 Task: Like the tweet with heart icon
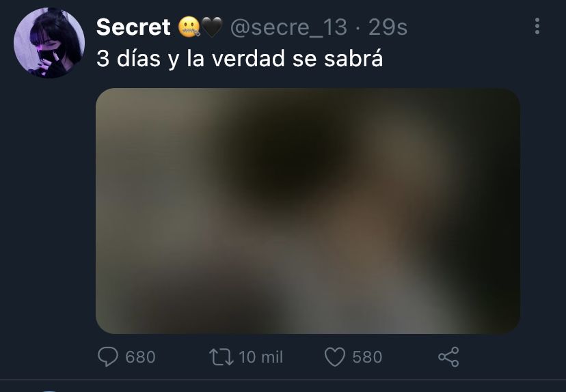[x=335, y=356]
